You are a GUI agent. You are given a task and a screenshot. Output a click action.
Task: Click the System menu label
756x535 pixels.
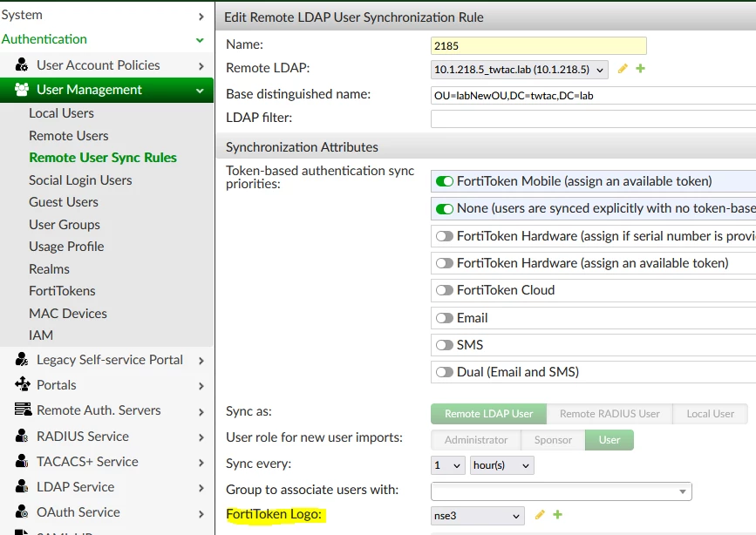pos(22,15)
